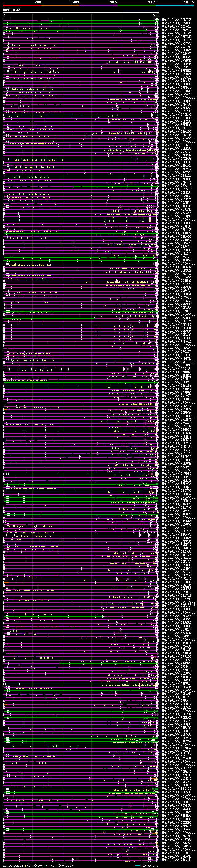Select the UniRef100_B9R282 label
The height and width of the screenshot is (868, 197).
coord(177,714)
